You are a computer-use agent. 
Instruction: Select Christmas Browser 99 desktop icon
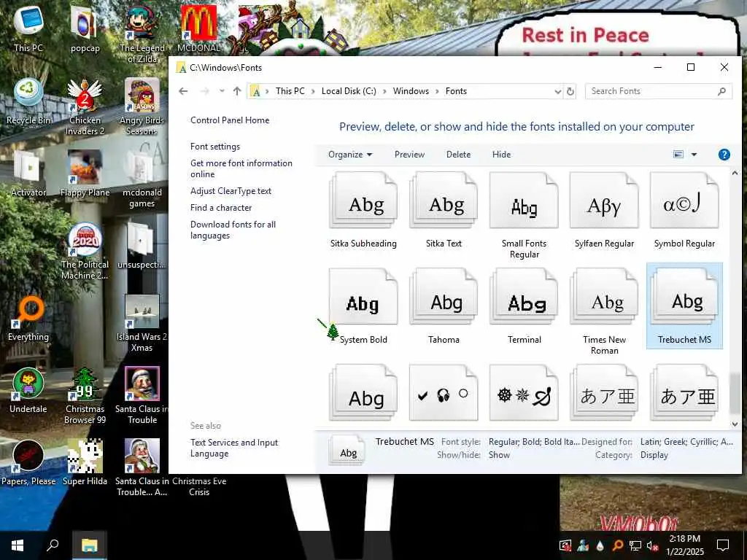(85, 396)
